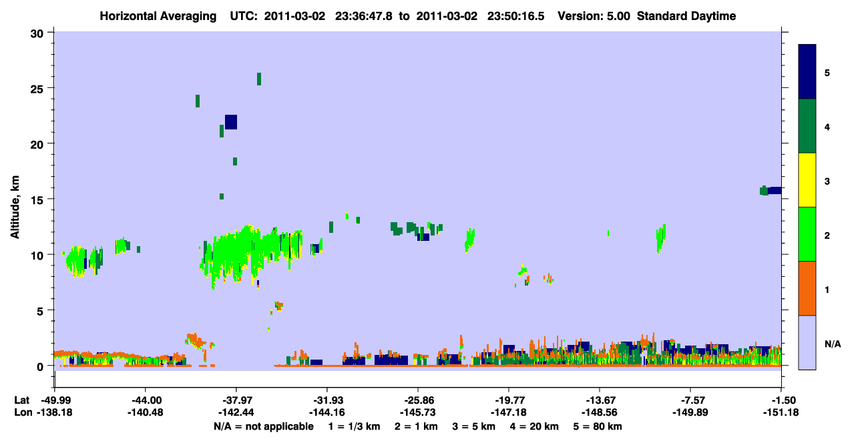
Task: Click the '3 = 5 km' legend text
Action: coord(475,426)
